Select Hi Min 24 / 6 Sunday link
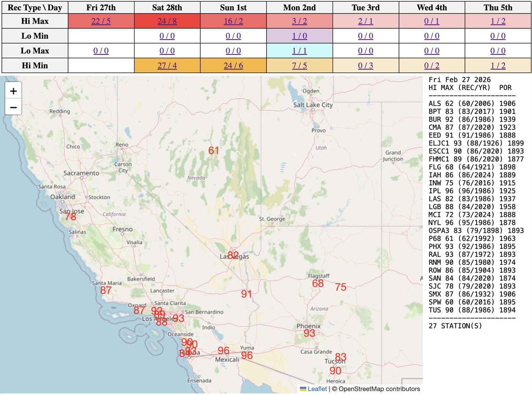The width and height of the screenshot is (532, 395). [x=233, y=66]
